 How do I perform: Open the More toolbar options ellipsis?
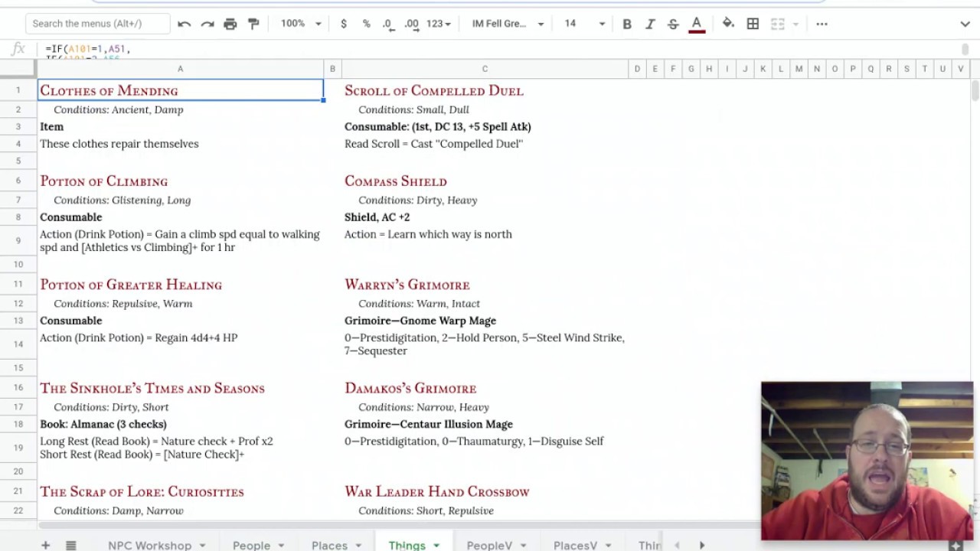[822, 24]
